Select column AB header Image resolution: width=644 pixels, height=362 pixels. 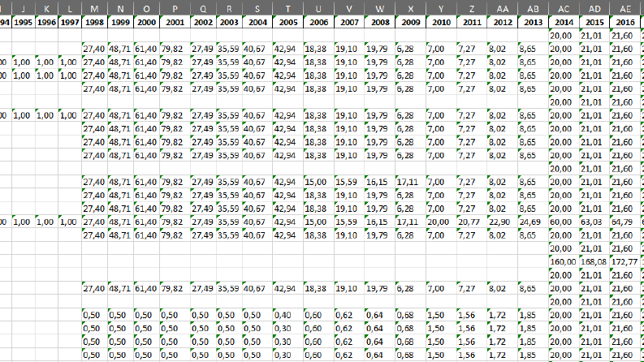coord(533,9)
